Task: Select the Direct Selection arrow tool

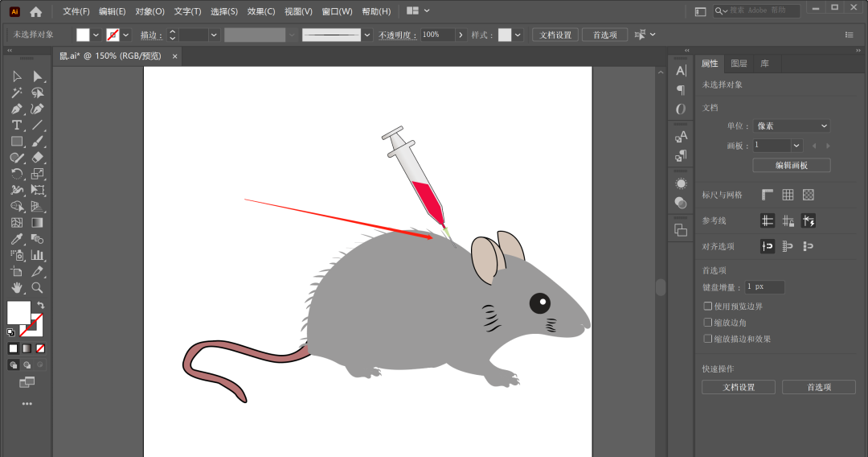Action: click(x=37, y=76)
